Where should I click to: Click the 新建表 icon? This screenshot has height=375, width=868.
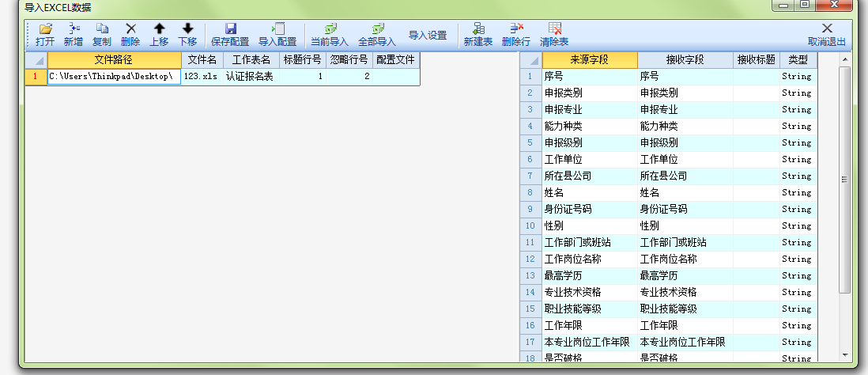(478, 28)
